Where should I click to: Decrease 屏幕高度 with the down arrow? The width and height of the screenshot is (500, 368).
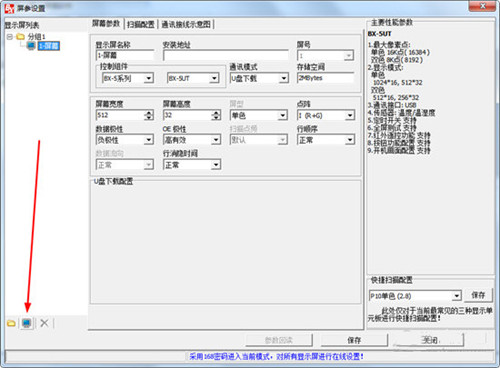point(216,118)
